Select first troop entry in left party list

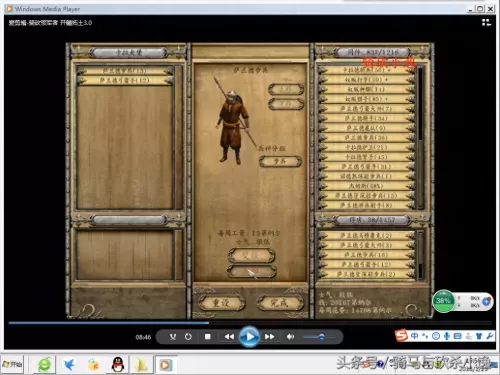[x=125, y=71]
